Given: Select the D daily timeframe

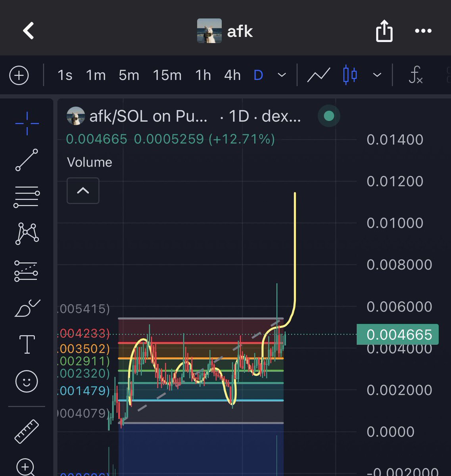Looking at the screenshot, I should pos(258,75).
